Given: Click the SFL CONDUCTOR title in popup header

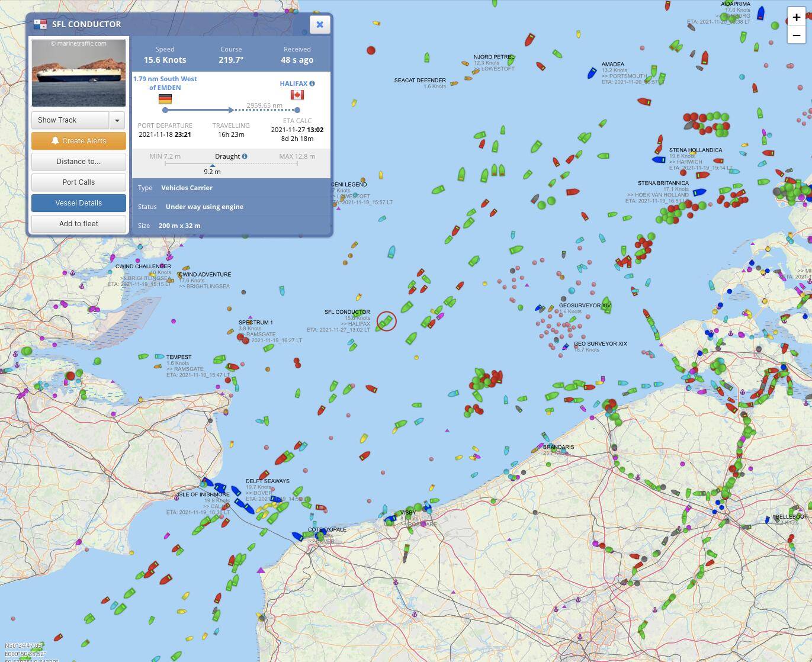Looking at the screenshot, I should (x=86, y=24).
